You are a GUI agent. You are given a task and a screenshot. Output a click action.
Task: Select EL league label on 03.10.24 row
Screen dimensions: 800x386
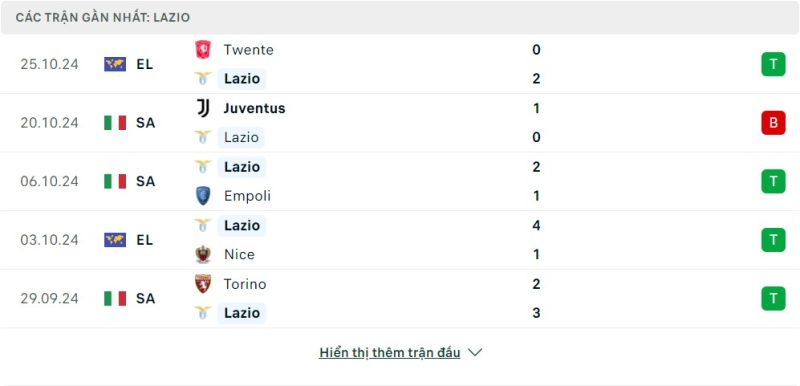pos(145,240)
